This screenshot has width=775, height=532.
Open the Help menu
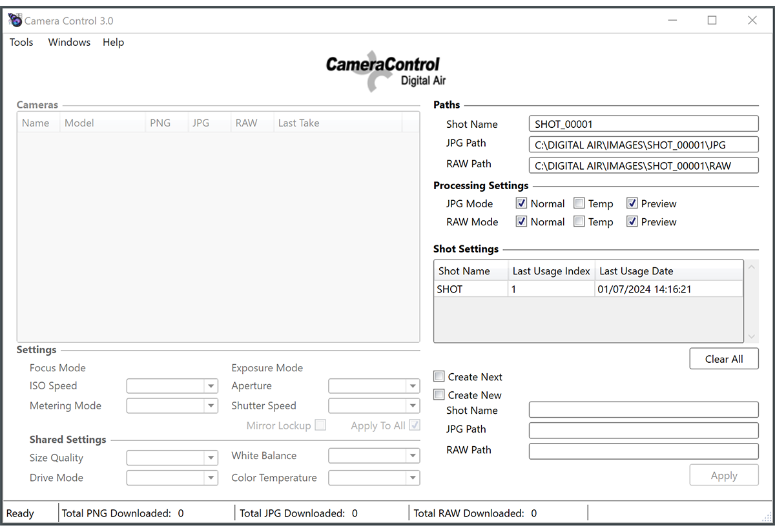pos(113,42)
